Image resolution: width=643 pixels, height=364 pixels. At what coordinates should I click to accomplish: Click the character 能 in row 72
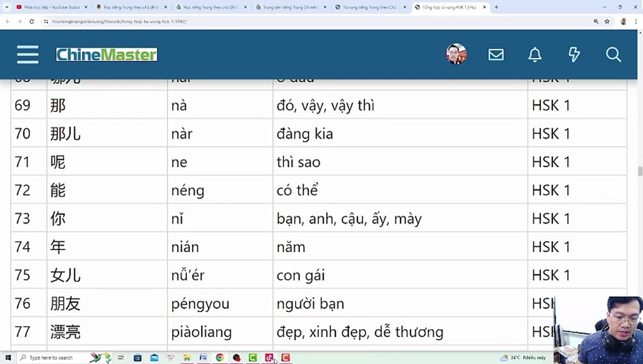pyautogui.click(x=58, y=190)
